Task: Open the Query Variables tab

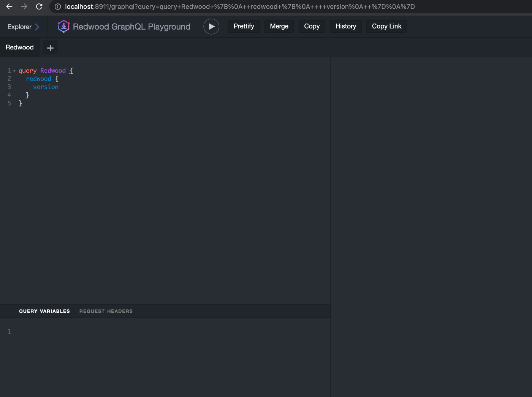Action: 44,311
